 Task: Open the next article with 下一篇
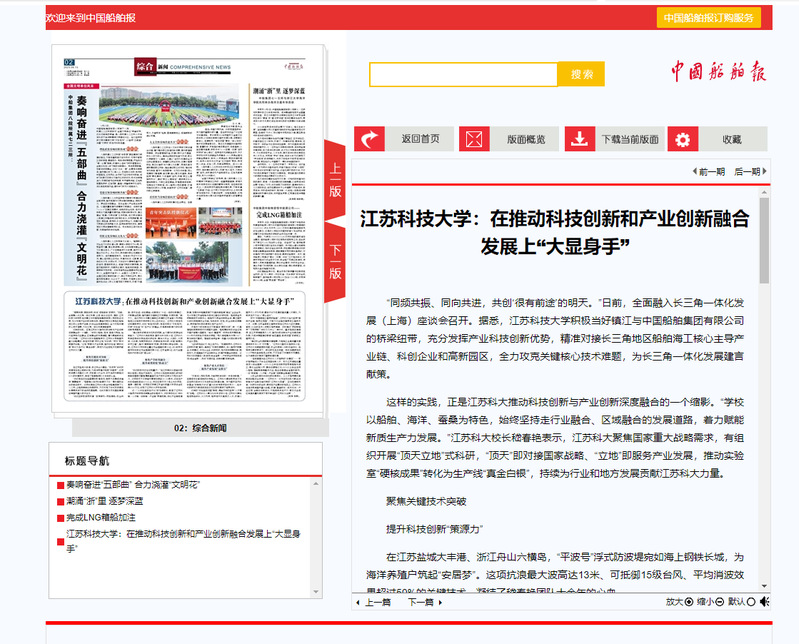point(420,602)
